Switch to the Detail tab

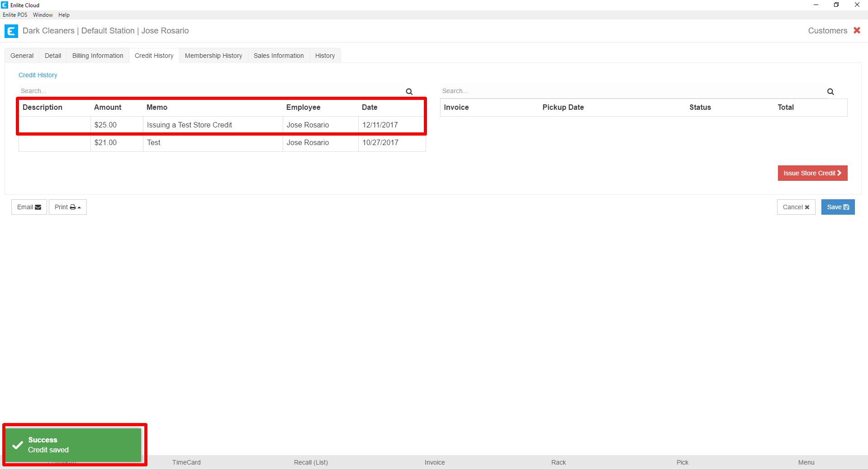pyautogui.click(x=53, y=56)
